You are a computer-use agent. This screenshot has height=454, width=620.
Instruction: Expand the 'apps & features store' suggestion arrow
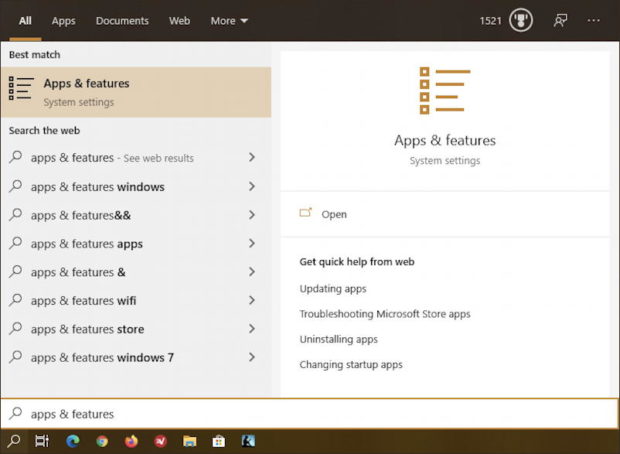(251, 329)
